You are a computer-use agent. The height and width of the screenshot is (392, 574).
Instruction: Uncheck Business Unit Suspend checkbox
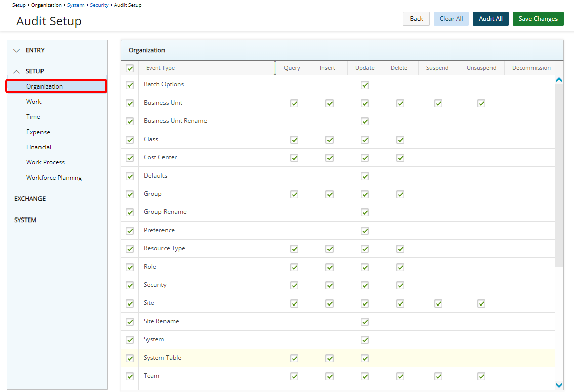[x=438, y=103]
